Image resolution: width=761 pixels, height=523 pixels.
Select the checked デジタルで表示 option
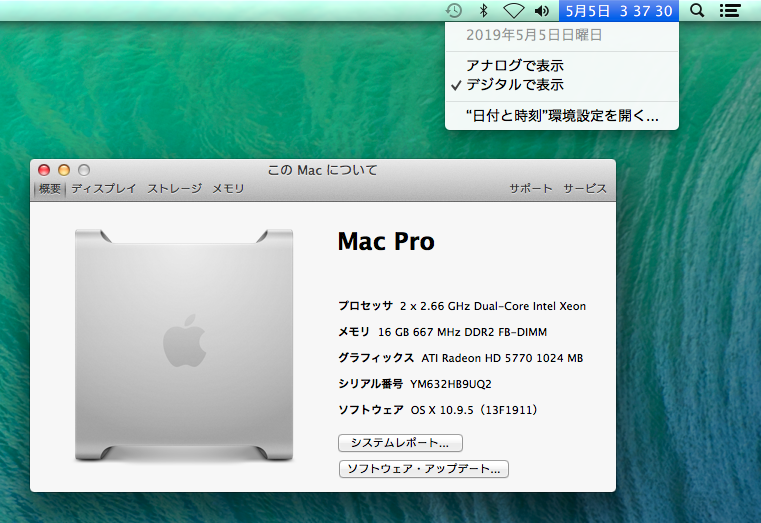pyautogui.click(x=562, y=84)
